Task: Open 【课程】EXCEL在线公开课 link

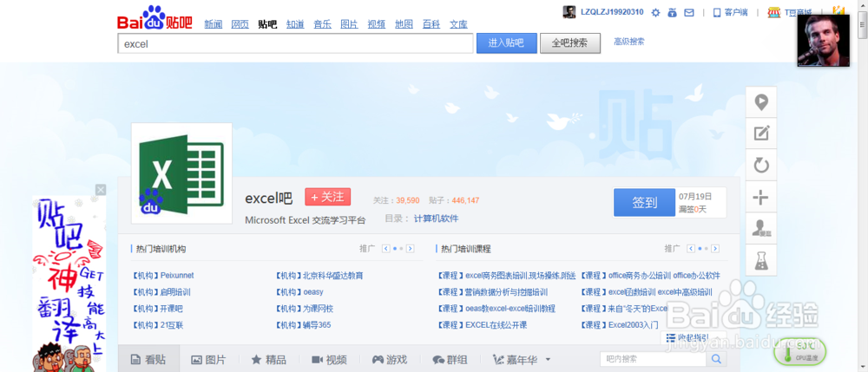Action: pyautogui.click(x=482, y=325)
